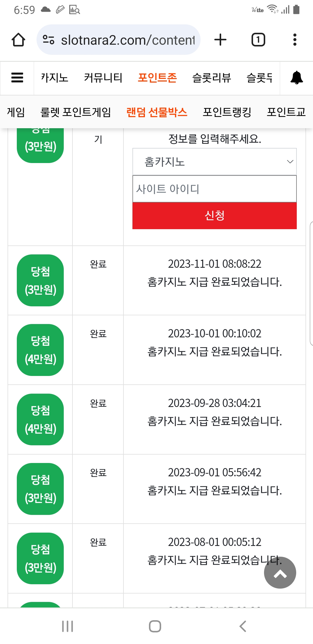Expand the 홈카지노 site dropdown
Viewport: 313px width, 644px height.
(x=214, y=162)
